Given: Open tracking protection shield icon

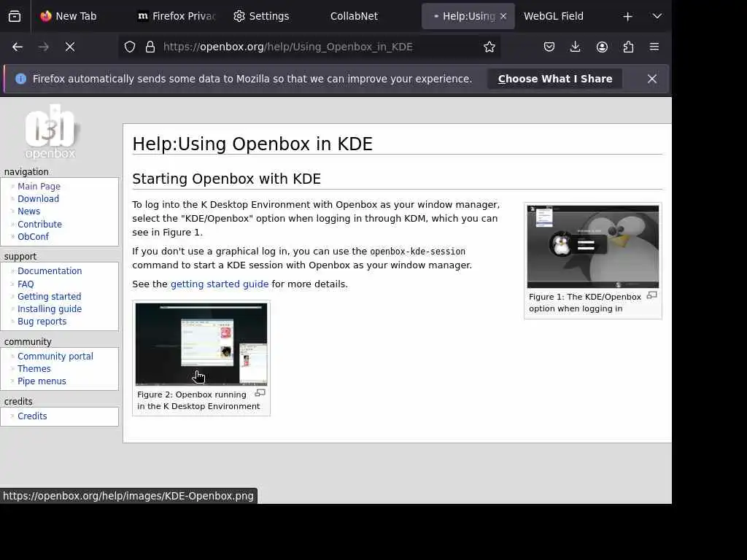Looking at the screenshot, I should (x=130, y=47).
